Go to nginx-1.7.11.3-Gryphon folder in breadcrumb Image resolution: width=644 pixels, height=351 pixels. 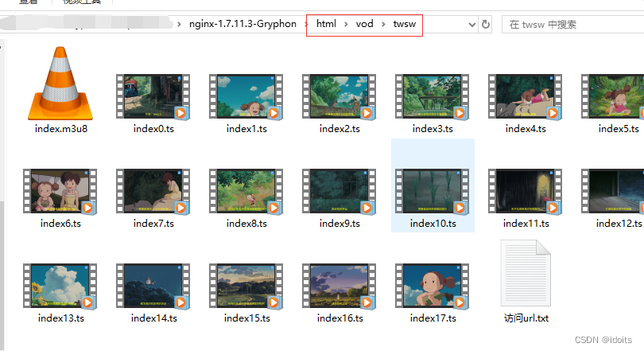click(242, 24)
